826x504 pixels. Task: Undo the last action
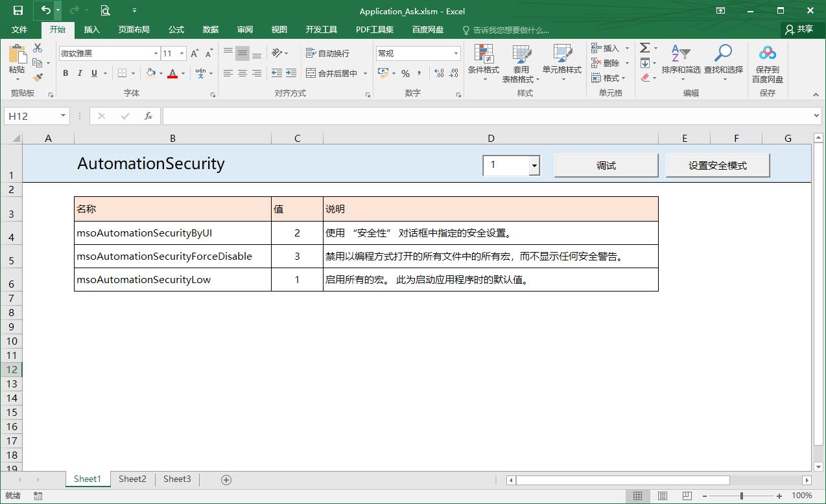pyautogui.click(x=45, y=10)
